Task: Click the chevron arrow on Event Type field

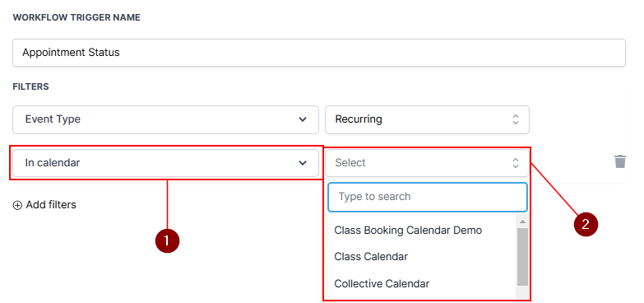Action: [x=303, y=119]
